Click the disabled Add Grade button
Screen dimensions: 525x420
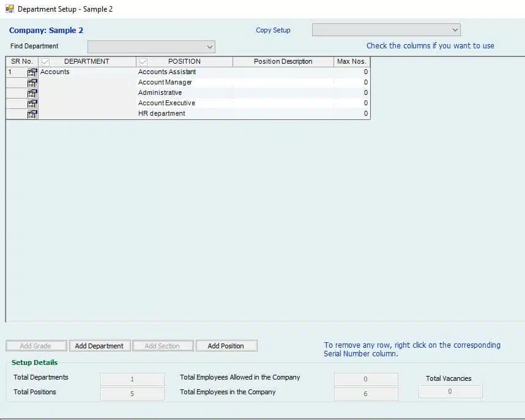36,346
